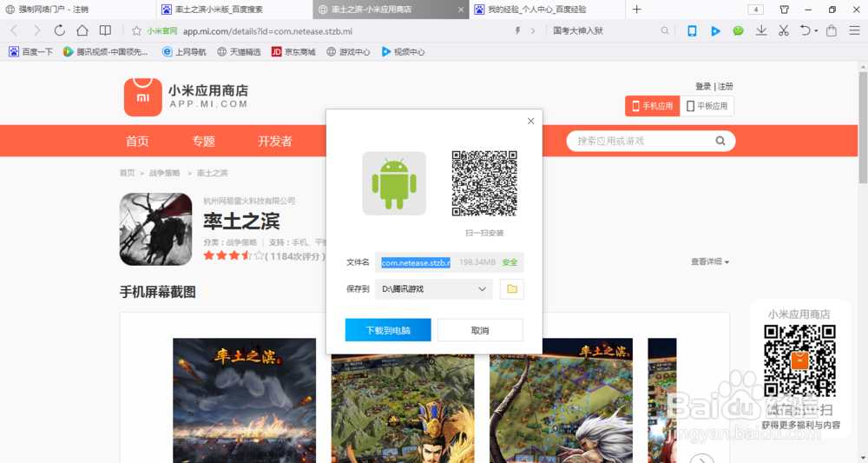The width and height of the screenshot is (868, 463).
Task: Open the 专题 navigation menu item
Action: point(203,142)
